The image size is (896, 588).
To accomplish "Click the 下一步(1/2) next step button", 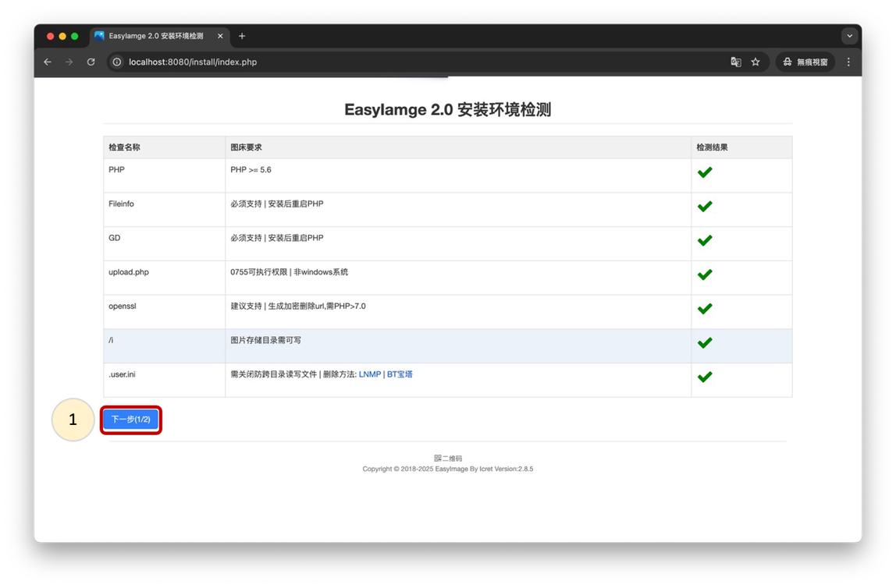I will point(130,420).
